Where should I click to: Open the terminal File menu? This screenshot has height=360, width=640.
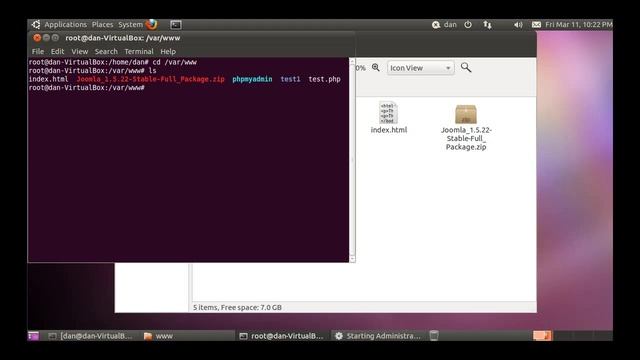click(38, 51)
